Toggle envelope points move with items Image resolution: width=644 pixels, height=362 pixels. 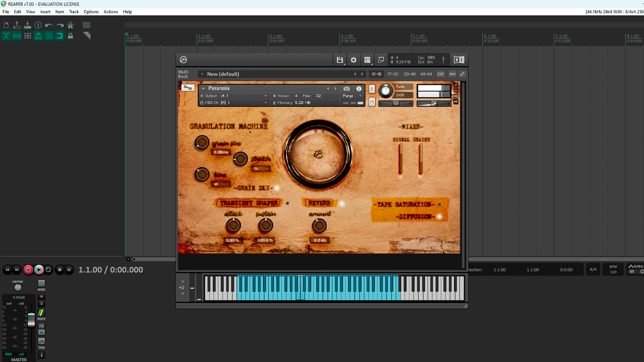pyautogui.click(x=38, y=36)
